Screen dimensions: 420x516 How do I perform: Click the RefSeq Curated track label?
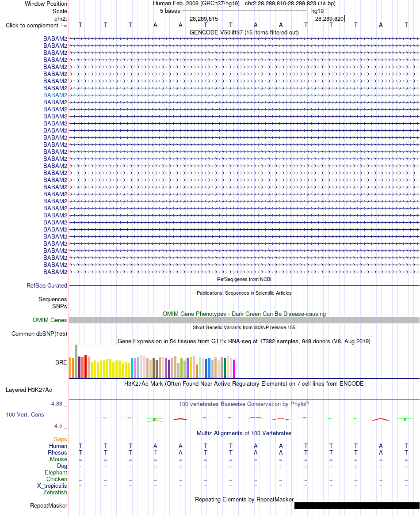click(47, 286)
